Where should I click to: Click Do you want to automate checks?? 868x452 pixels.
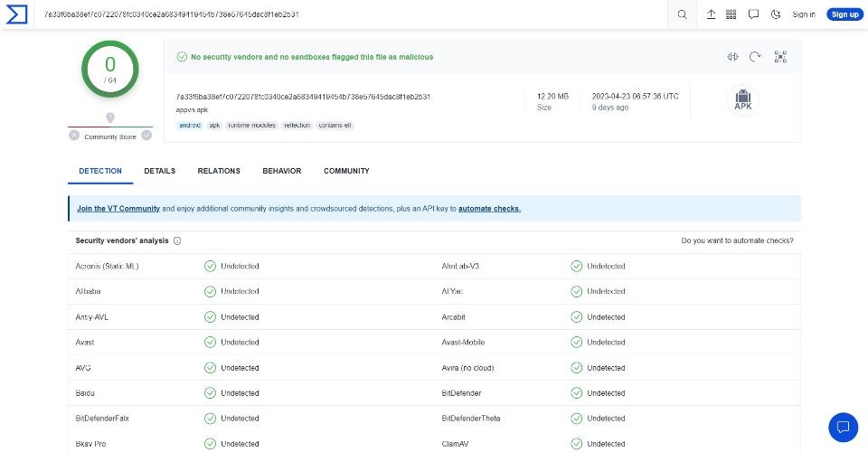(x=738, y=240)
